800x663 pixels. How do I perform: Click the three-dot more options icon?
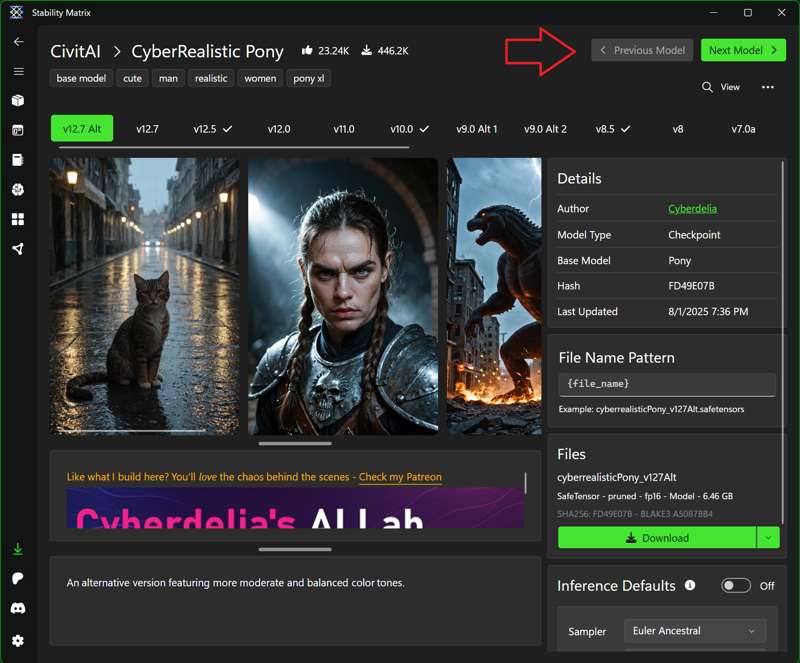click(x=767, y=87)
